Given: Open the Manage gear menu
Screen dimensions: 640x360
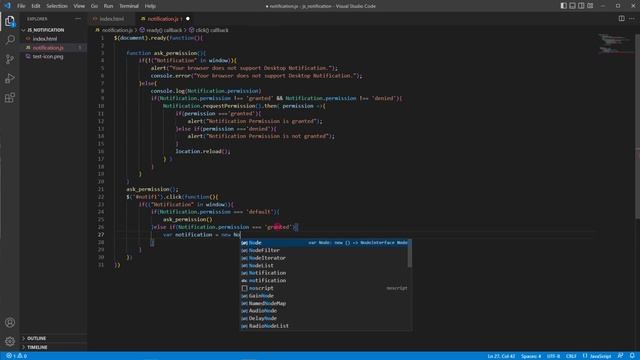Looking at the screenshot, I should point(10,341).
